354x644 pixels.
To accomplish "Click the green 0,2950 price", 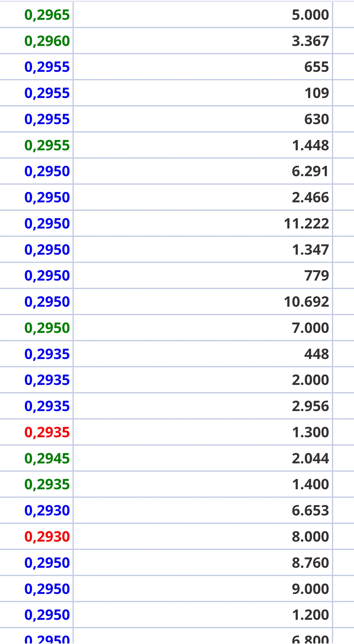I will 47,328.
